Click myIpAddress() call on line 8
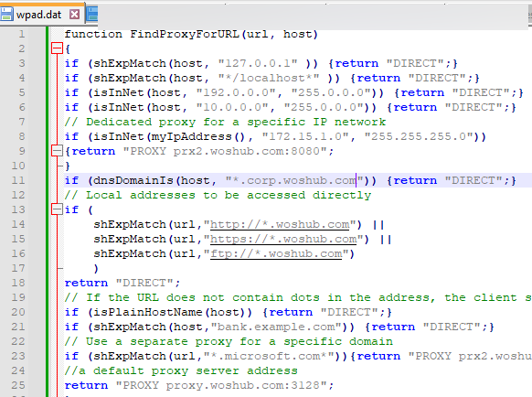Screen dimensions: 532x397 197,136
